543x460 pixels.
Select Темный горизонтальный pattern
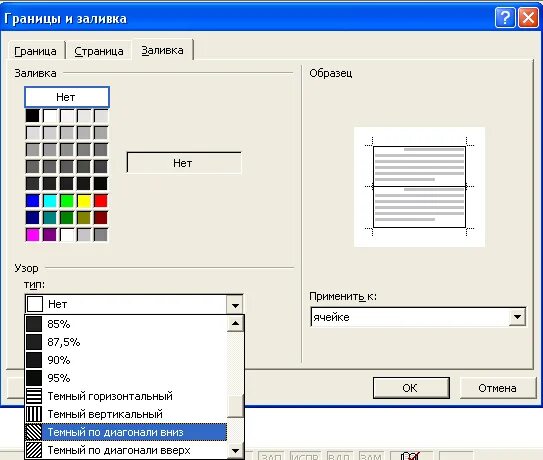126,396
